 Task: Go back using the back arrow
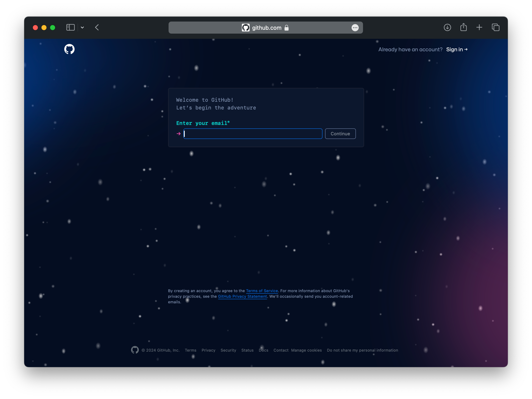[x=97, y=27]
